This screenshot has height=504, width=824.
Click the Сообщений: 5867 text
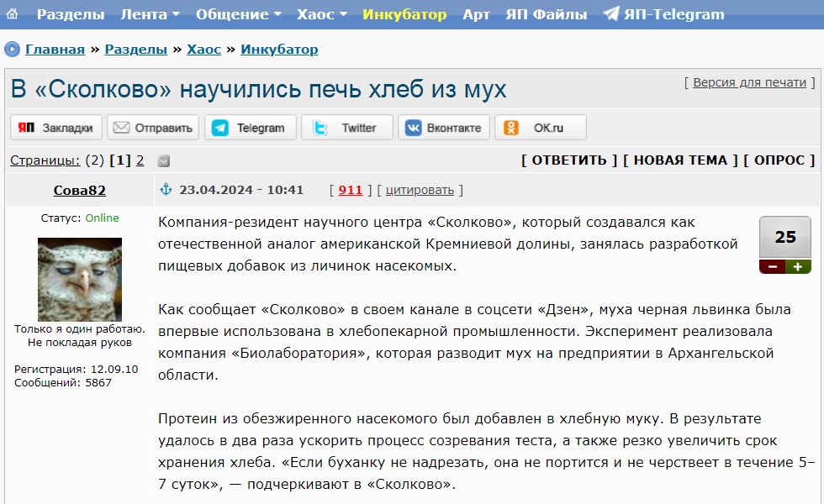(62, 383)
